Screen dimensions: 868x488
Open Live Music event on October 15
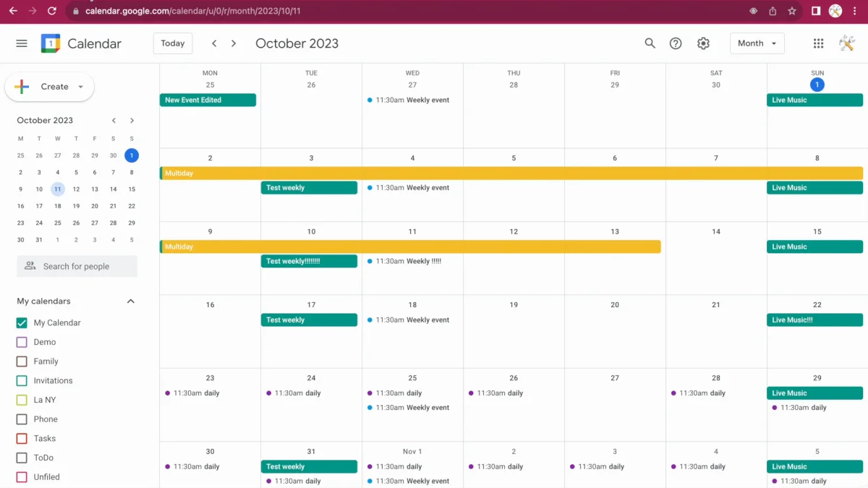(814, 247)
